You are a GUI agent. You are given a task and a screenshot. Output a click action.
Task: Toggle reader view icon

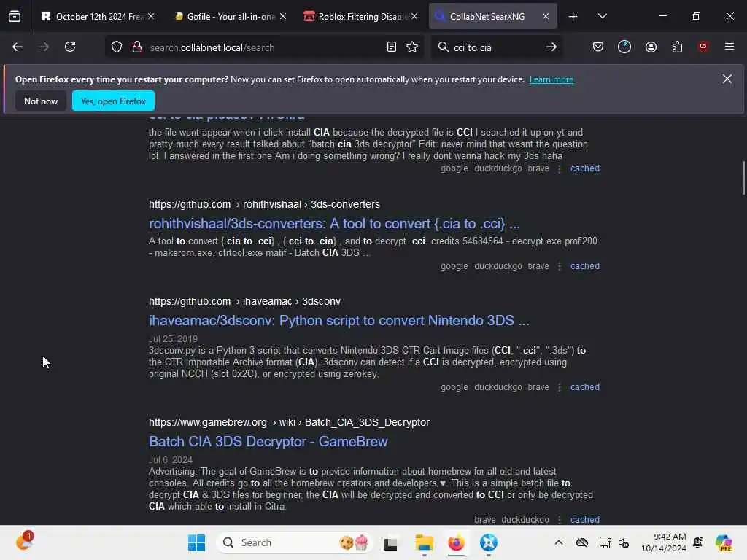click(x=392, y=47)
